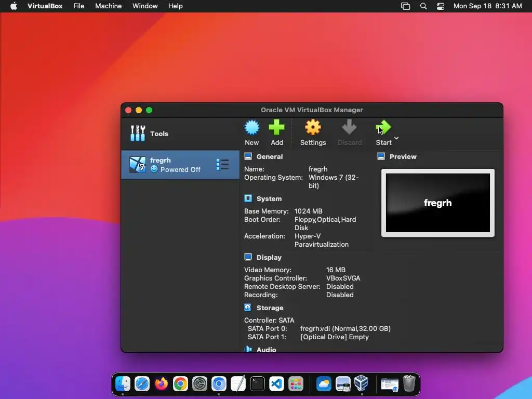Click the VBoxSVGA graphics controller value
This screenshot has width=532, height=399.
click(343, 278)
